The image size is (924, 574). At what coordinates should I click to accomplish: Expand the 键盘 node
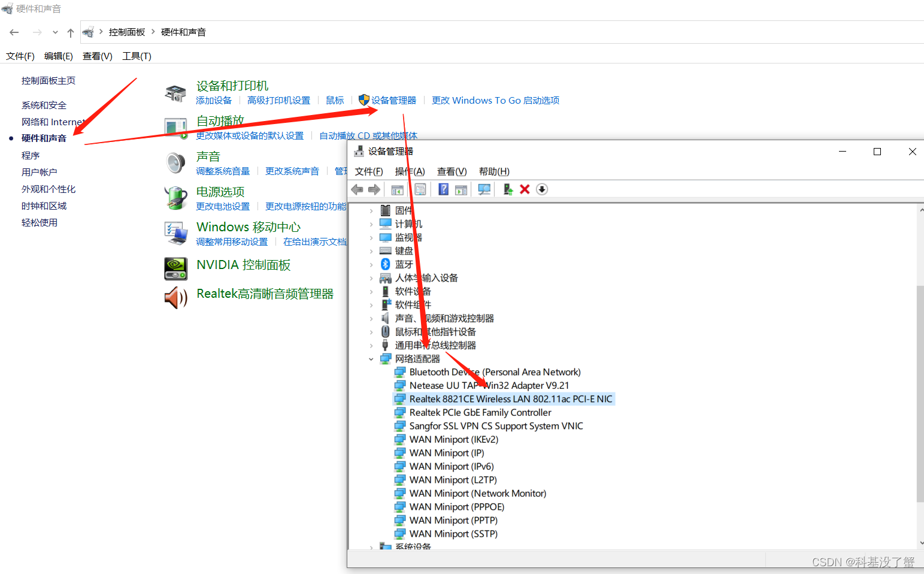[x=371, y=251]
